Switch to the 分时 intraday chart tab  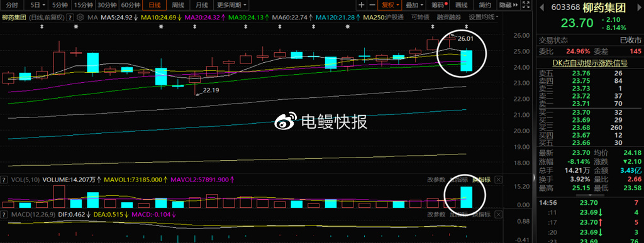tap(13, 5)
